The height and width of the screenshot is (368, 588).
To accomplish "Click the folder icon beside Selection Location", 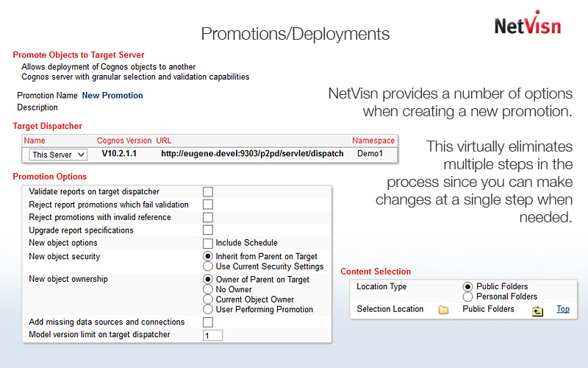I will click(443, 310).
